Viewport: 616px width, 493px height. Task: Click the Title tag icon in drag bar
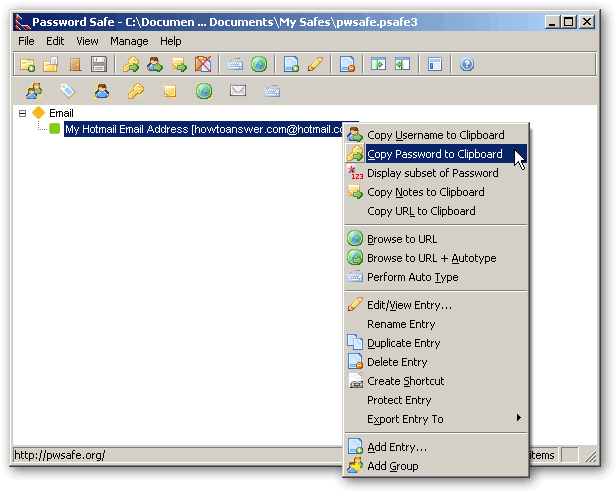(68, 91)
